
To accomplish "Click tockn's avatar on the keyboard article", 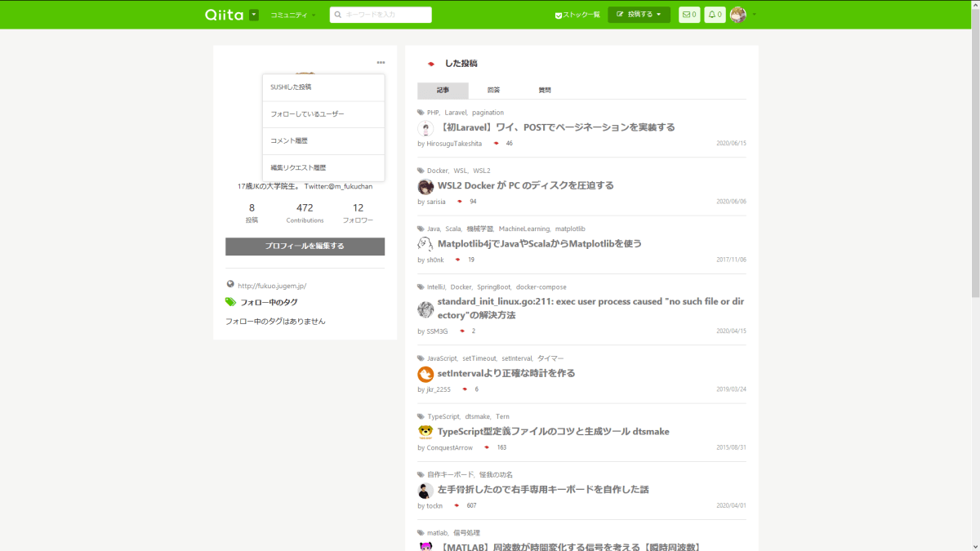I will [425, 490].
